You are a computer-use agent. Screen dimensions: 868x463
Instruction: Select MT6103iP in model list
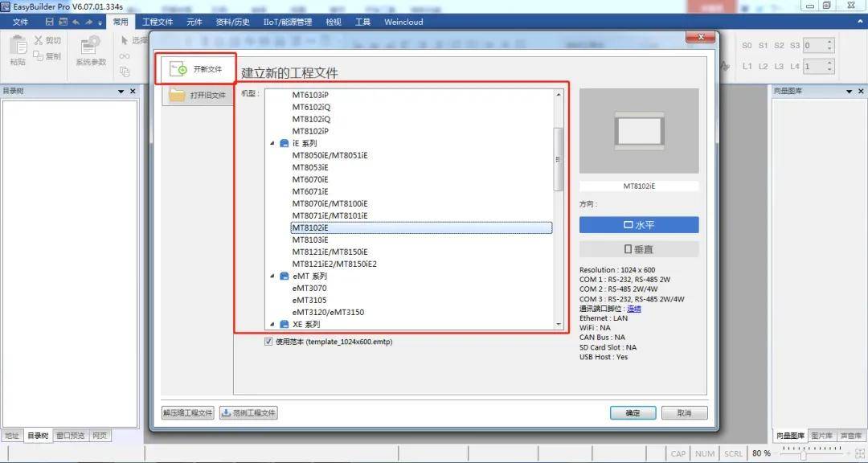tap(310, 95)
